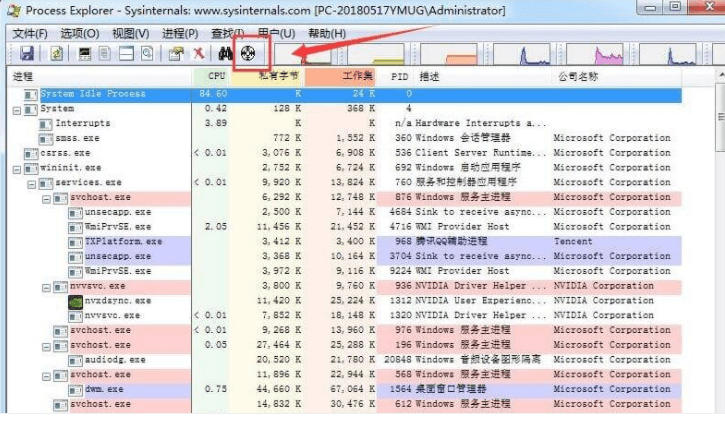Toggle the Show Process Tree toolbar icon
This screenshot has width=725, height=427.
pyautogui.click(x=105, y=54)
